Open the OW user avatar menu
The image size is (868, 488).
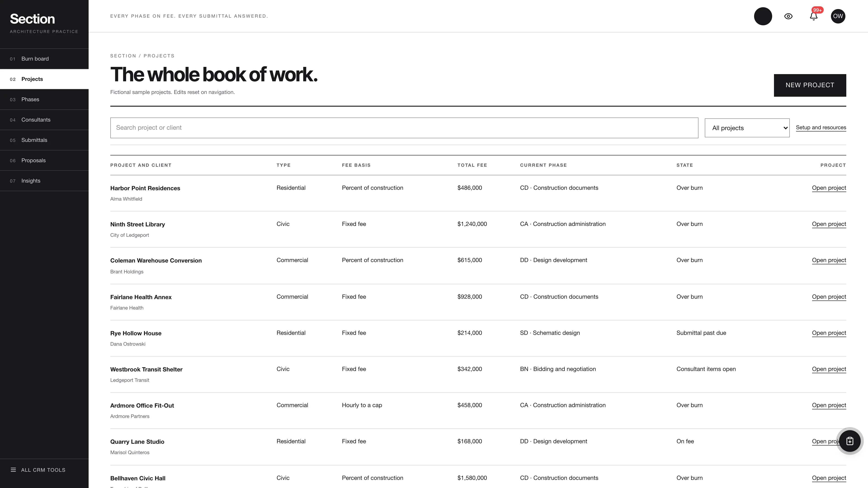838,16
